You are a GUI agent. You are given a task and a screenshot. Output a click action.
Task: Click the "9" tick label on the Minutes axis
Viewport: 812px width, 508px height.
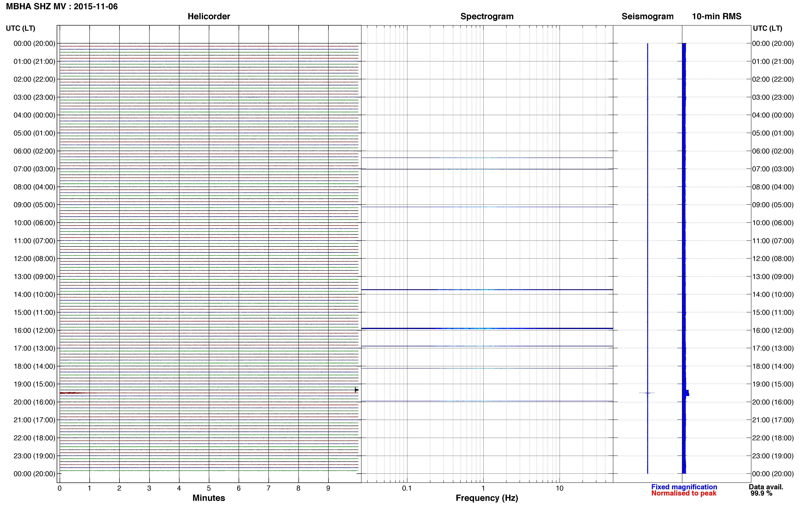pos(328,488)
